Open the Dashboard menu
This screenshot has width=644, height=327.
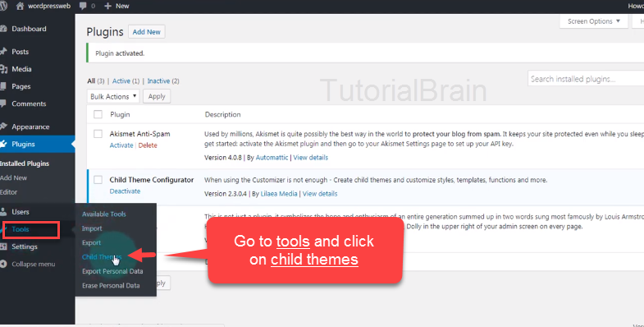29,29
